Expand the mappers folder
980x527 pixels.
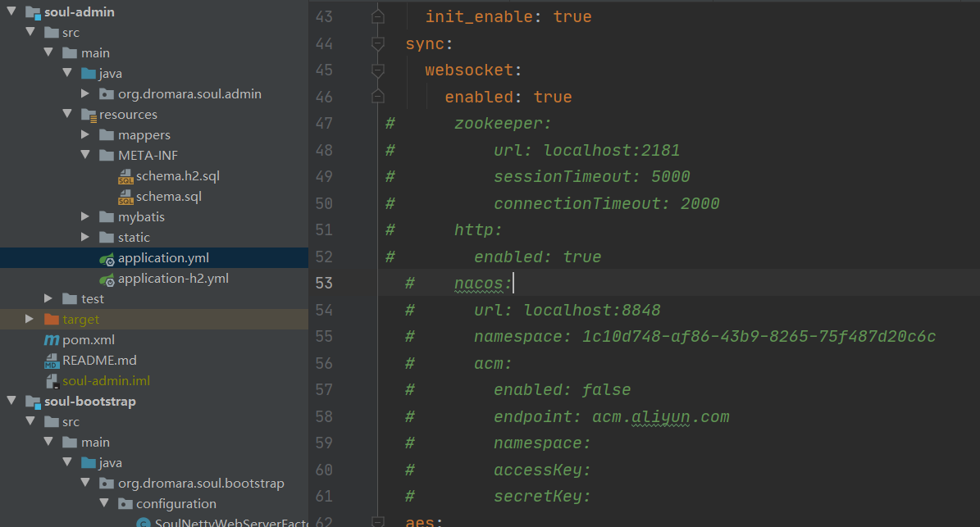[x=85, y=134]
